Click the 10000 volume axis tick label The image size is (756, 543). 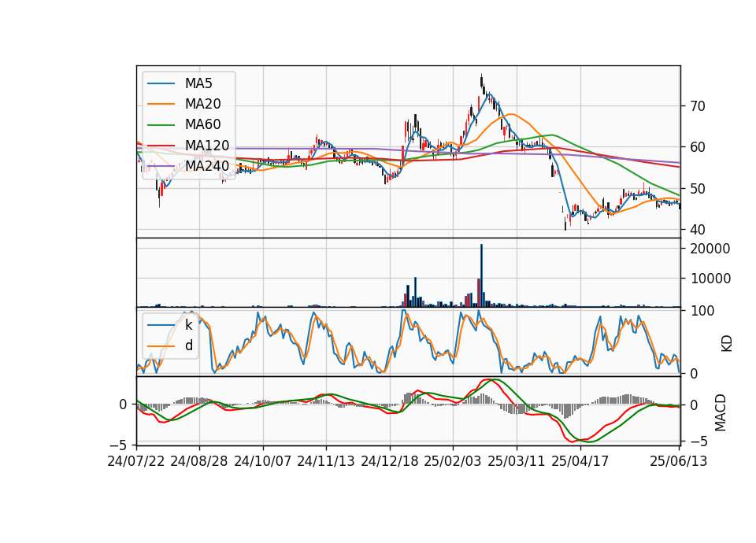click(710, 279)
